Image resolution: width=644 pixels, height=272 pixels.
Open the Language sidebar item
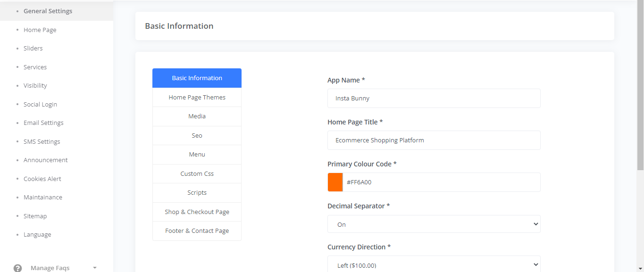click(37, 235)
